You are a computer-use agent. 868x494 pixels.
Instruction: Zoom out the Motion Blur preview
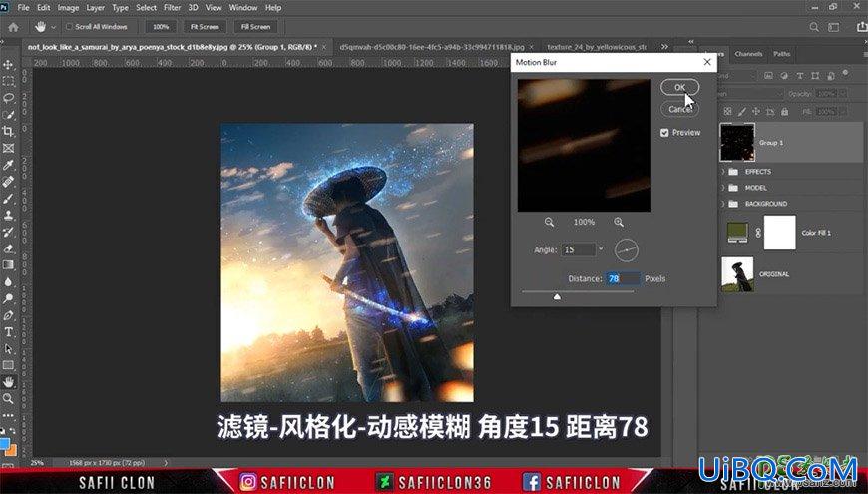coord(549,222)
